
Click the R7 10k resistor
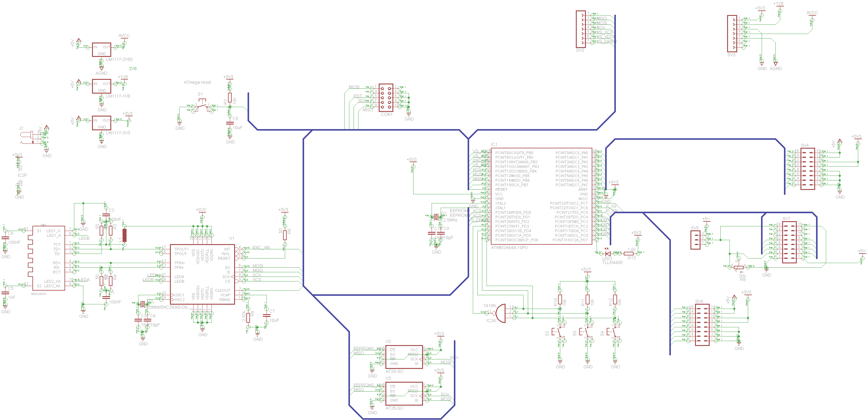(230, 98)
